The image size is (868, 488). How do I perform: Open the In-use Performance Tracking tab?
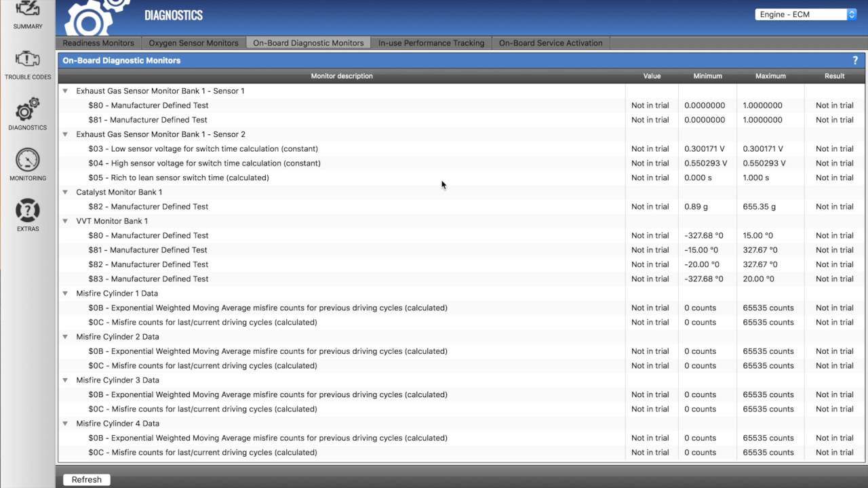(x=431, y=43)
